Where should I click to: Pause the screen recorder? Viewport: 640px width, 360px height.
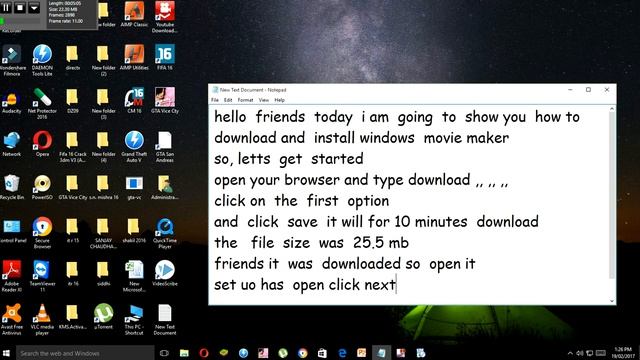pyautogui.click(x=6, y=7)
